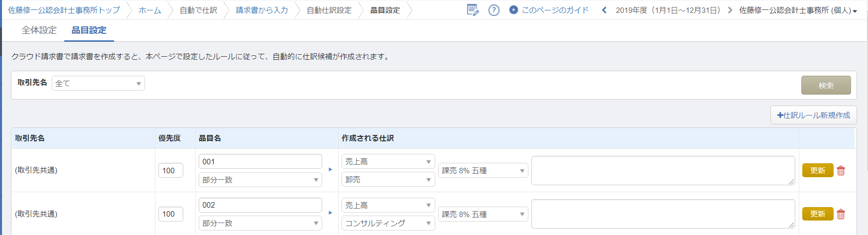Open 卸売 sub-account dropdown
868x235 pixels.
[388, 179]
